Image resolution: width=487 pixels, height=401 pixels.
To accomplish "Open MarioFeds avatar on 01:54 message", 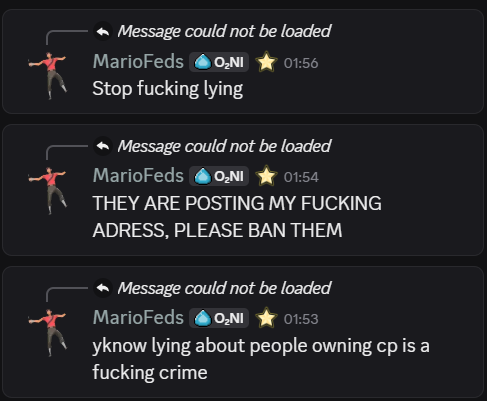I will [48, 190].
